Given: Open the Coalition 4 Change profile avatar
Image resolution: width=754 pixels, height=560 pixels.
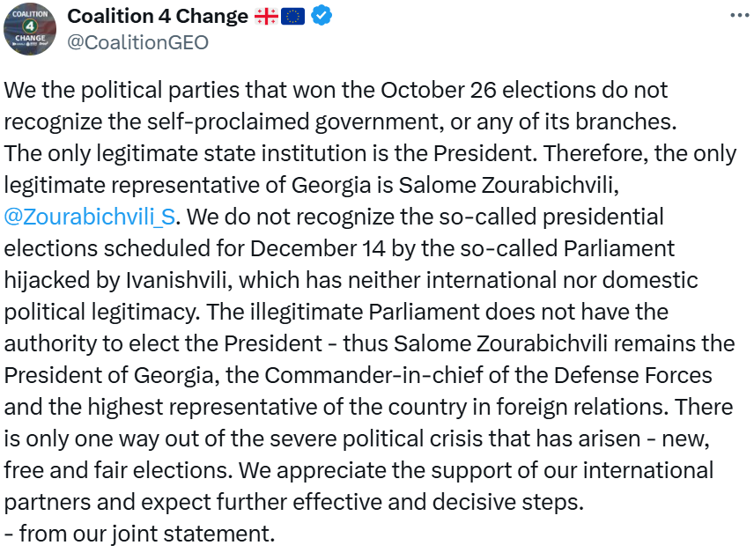Looking at the screenshot, I should click(31, 29).
